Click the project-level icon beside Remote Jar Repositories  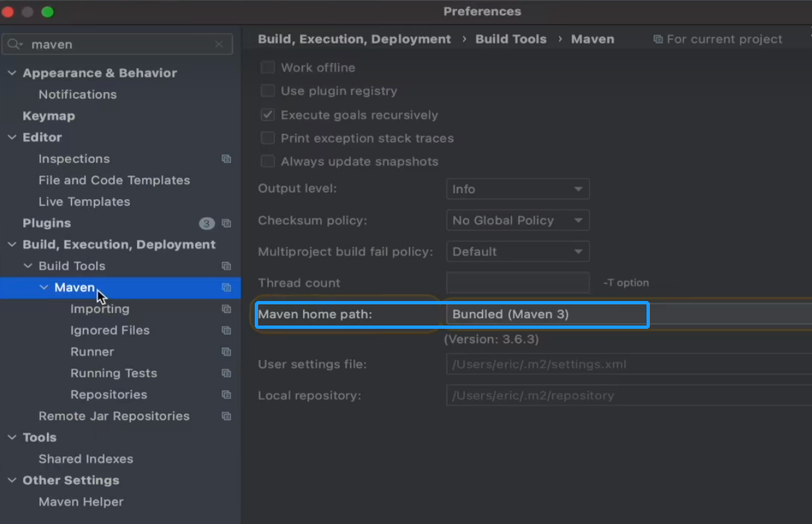(x=226, y=416)
